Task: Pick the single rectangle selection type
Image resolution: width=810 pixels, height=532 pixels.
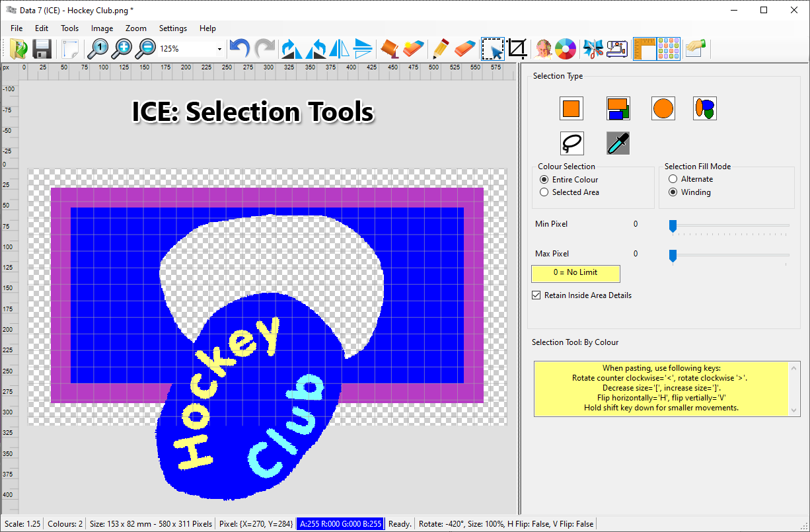Action: (x=571, y=108)
